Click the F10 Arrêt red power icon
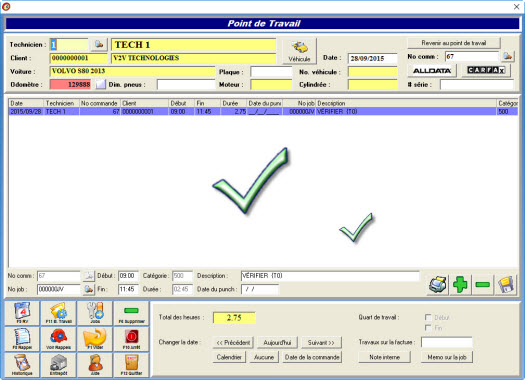This screenshot has width=525, height=380. (131, 339)
